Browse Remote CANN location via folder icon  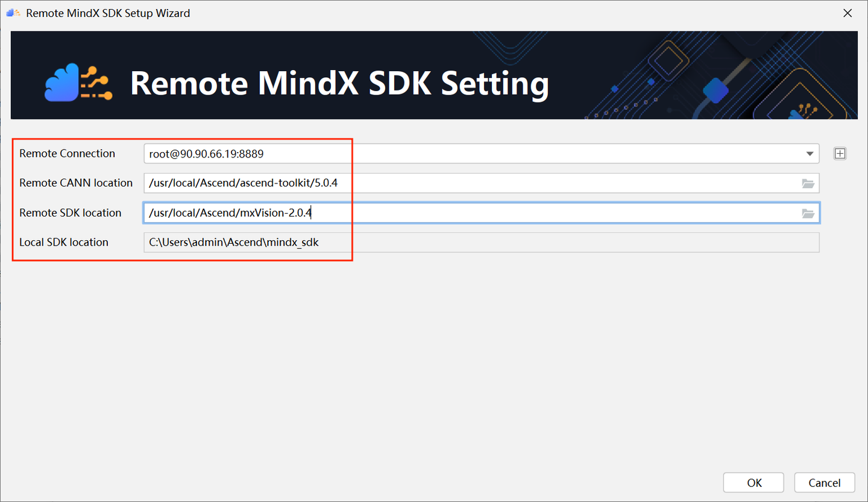pyautogui.click(x=808, y=183)
